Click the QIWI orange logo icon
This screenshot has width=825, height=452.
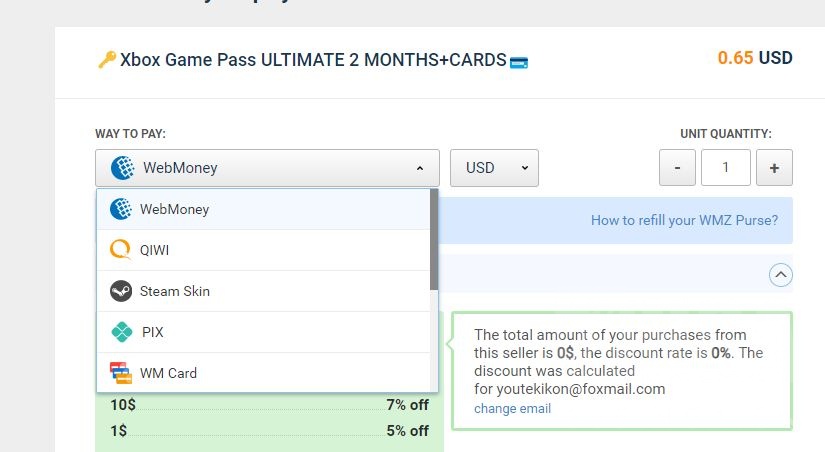[x=121, y=250]
